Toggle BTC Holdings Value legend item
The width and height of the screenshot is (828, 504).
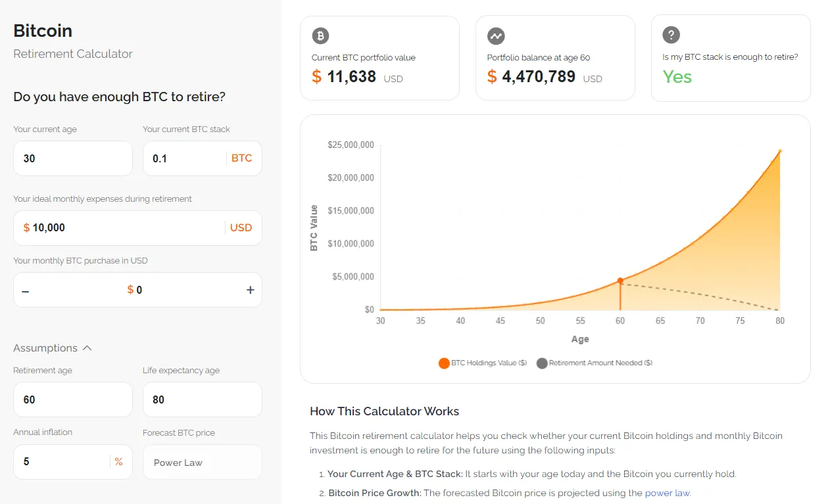[x=483, y=363]
